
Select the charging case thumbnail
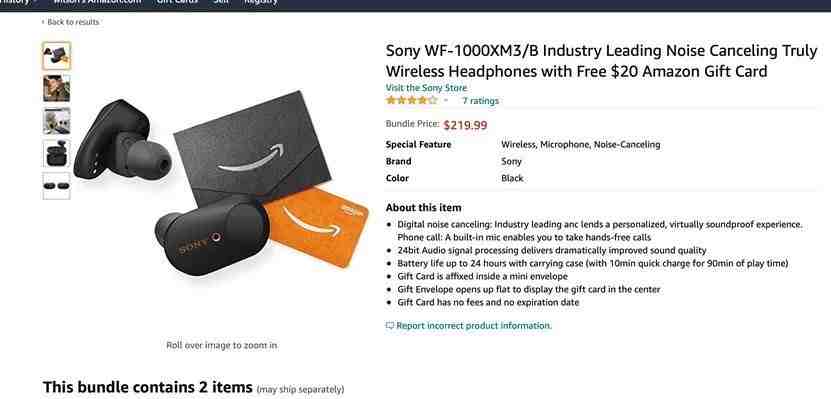point(56,153)
